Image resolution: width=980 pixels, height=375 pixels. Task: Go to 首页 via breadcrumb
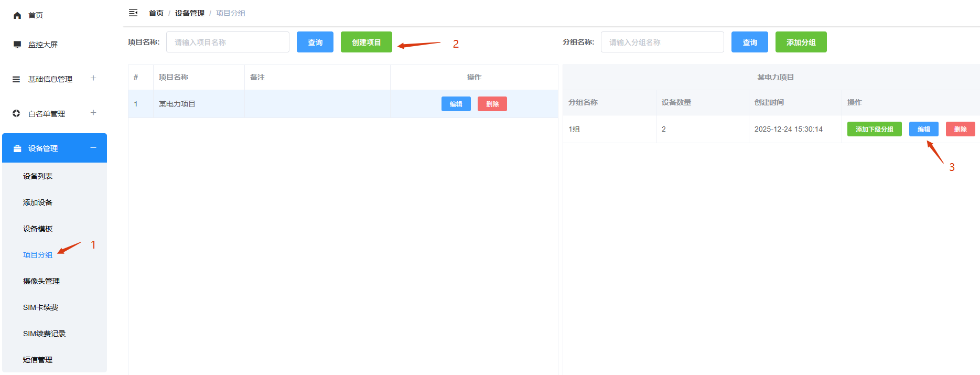tap(156, 13)
